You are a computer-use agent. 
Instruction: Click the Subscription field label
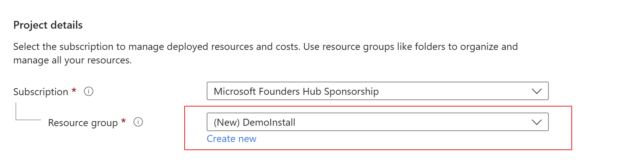(41, 92)
